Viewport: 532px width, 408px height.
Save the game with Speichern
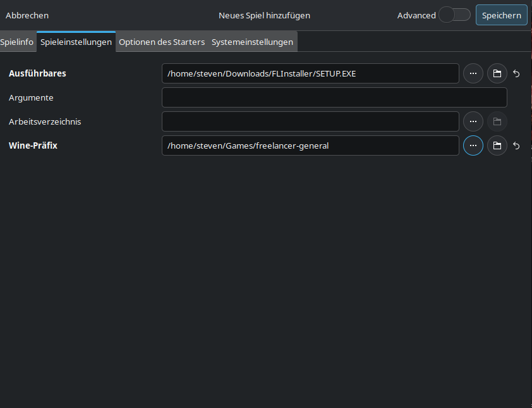501,15
